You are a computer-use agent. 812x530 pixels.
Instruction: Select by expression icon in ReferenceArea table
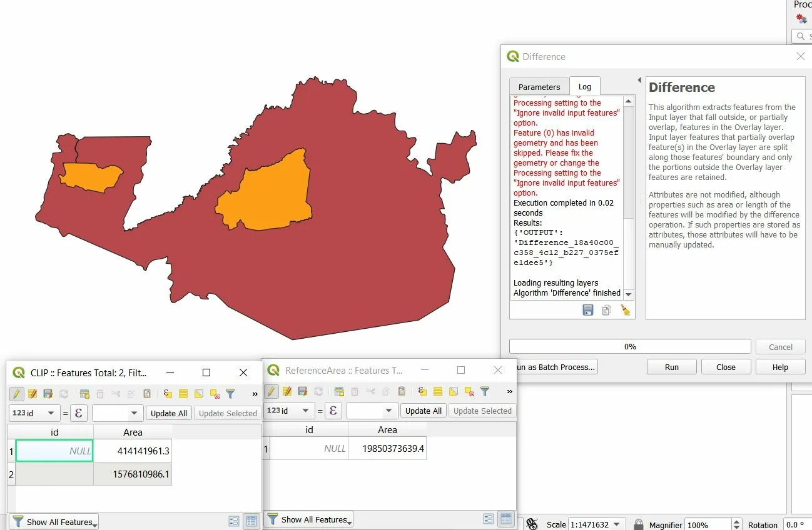(x=422, y=391)
